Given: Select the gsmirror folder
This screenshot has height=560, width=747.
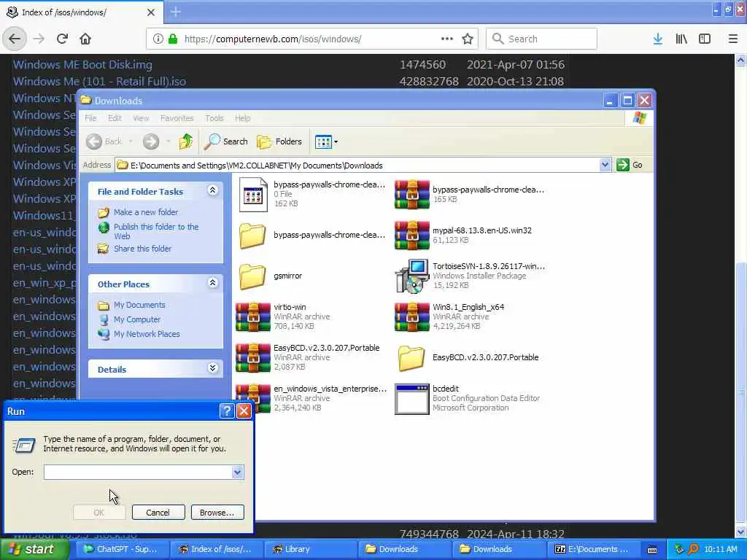Looking at the screenshot, I should coord(271,276).
